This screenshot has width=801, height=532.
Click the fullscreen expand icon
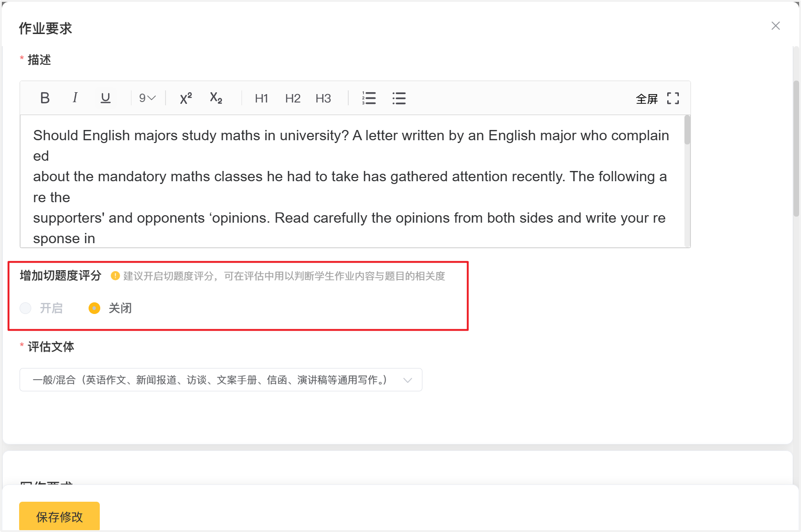point(673,98)
